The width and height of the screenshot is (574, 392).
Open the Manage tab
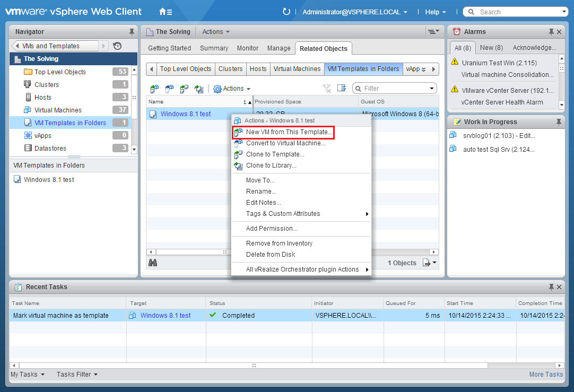[279, 48]
